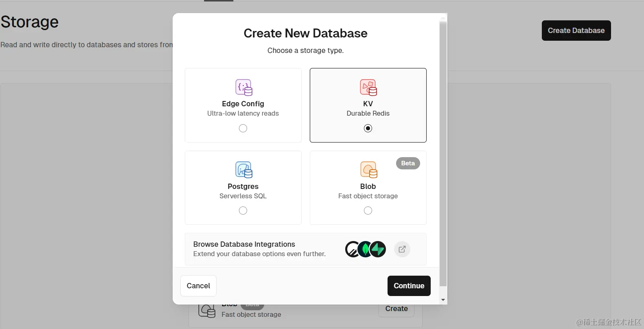Click the "Durable Redis" description
The height and width of the screenshot is (329, 644).
pos(368,114)
